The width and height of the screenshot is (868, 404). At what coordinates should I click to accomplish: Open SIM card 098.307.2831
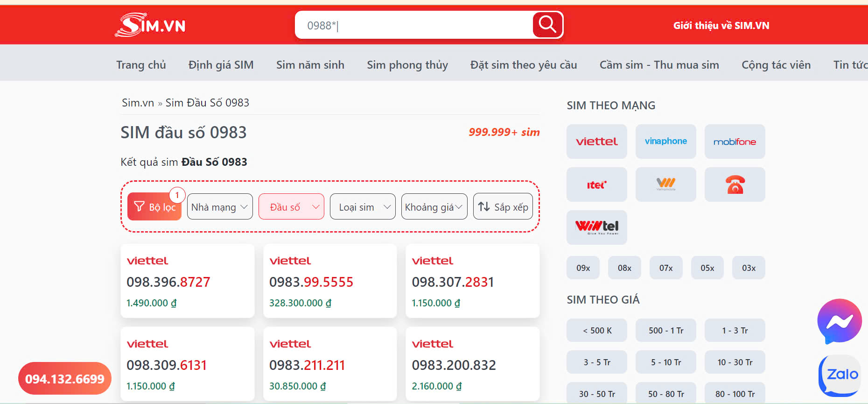(473, 281)
